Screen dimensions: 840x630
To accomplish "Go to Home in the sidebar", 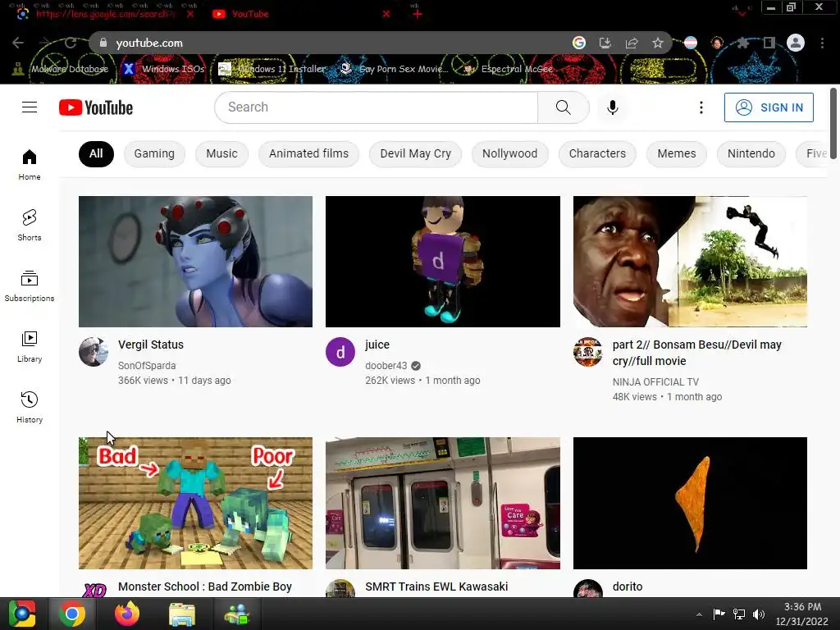I will (30, 164).
